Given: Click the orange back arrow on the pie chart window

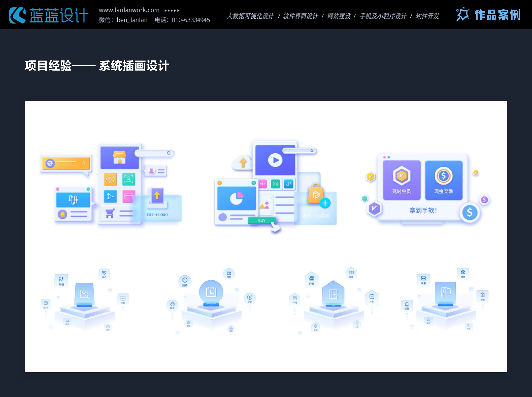Looking at the screenshot, I should (x=219, y=183).
